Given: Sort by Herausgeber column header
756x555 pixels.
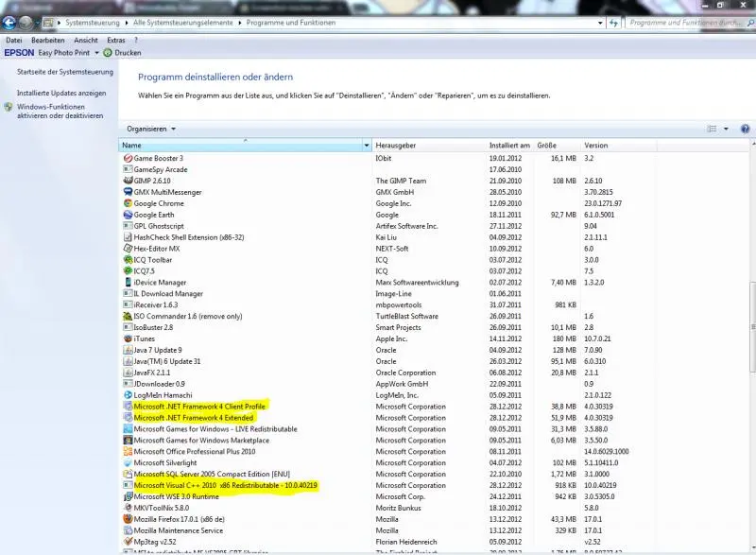Looking at the screenshot, I should (429, 146).
